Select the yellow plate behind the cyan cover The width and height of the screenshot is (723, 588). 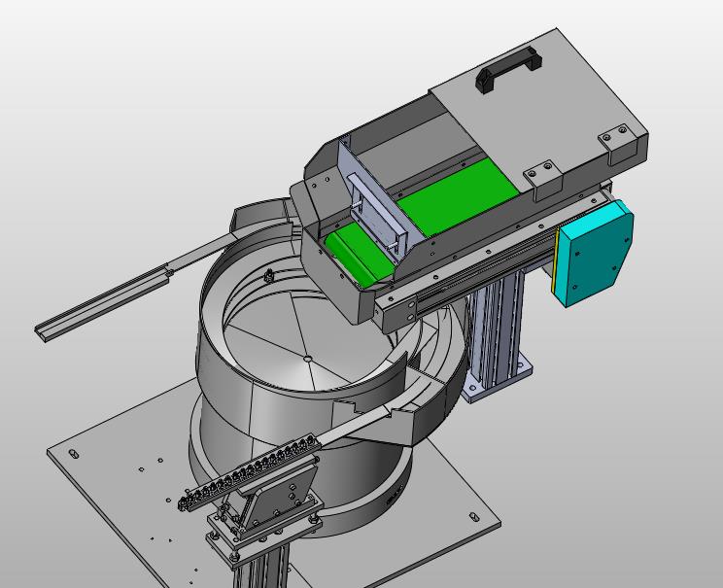[556, 259]
